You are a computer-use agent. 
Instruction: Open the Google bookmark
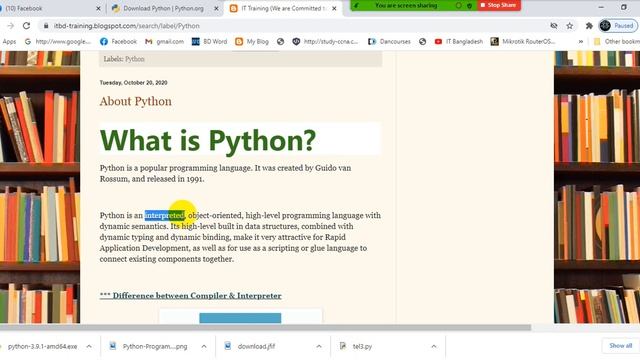pyautogui.click(x=58, y=42)
